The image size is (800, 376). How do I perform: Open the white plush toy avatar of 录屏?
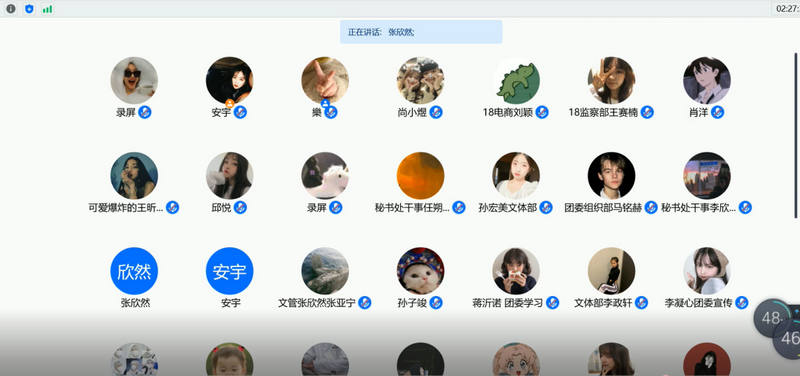[325, 176]
